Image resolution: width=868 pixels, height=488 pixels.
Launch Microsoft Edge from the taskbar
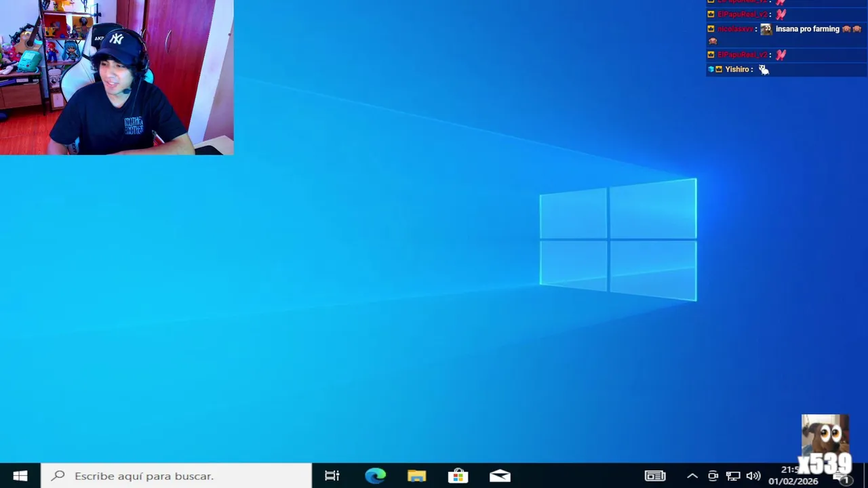click(x=375, y=476)
